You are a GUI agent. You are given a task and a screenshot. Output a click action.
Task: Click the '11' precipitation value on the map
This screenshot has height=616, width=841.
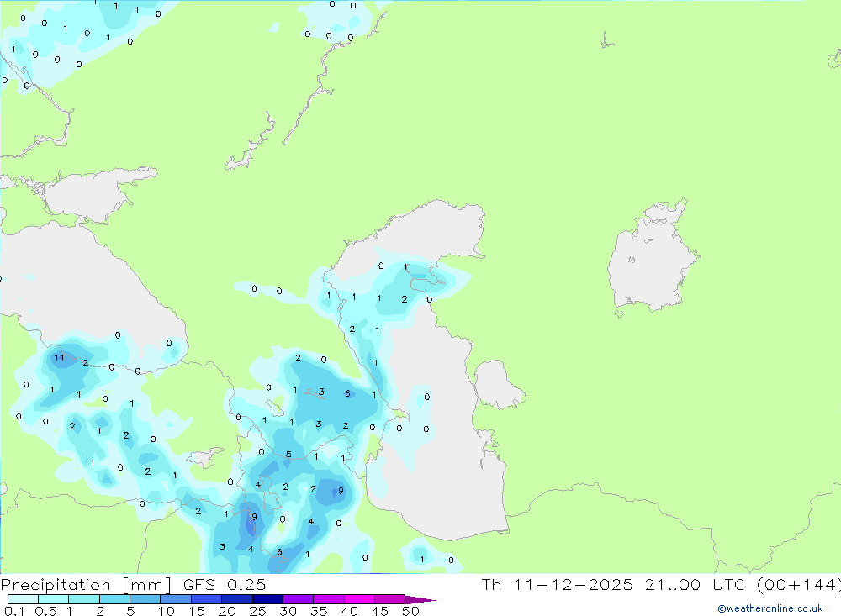[x=59, y=357]
